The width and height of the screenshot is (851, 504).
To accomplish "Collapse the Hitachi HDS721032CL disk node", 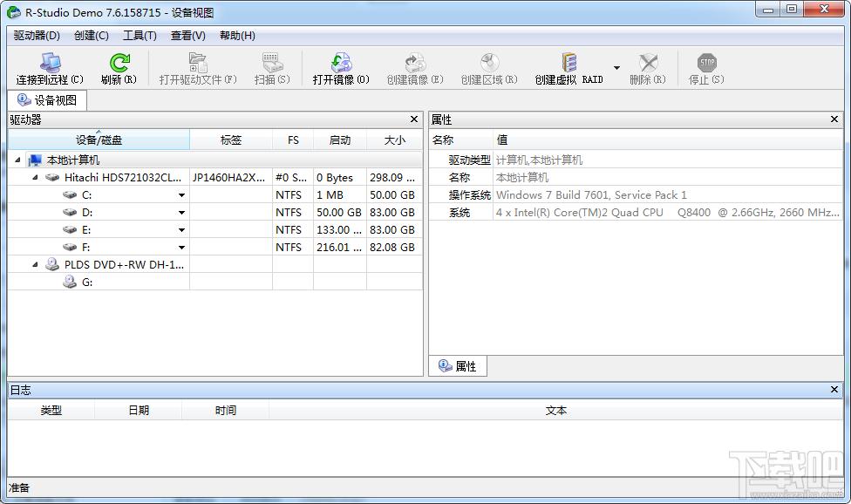I will coord(35,177).
